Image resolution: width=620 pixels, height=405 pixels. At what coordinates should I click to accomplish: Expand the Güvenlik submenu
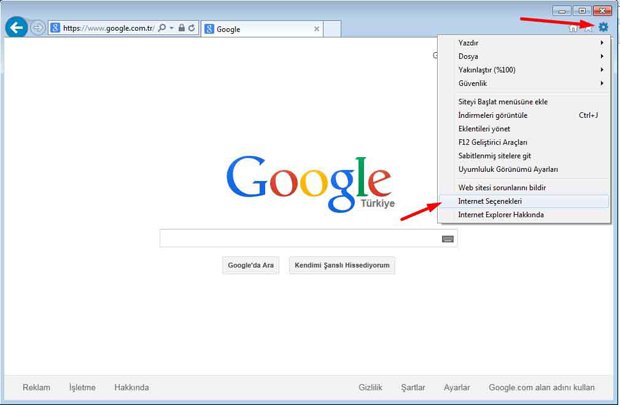[525, 83]
